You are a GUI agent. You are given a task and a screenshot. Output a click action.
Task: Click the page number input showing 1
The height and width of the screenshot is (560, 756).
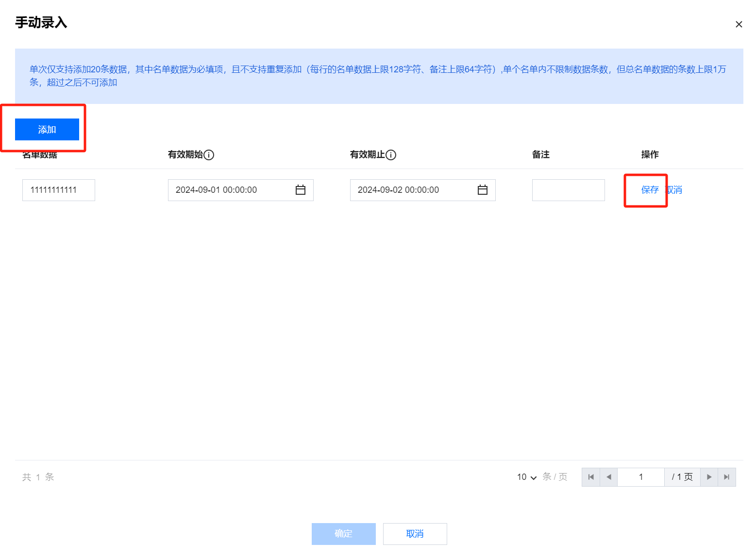point(641,477)
